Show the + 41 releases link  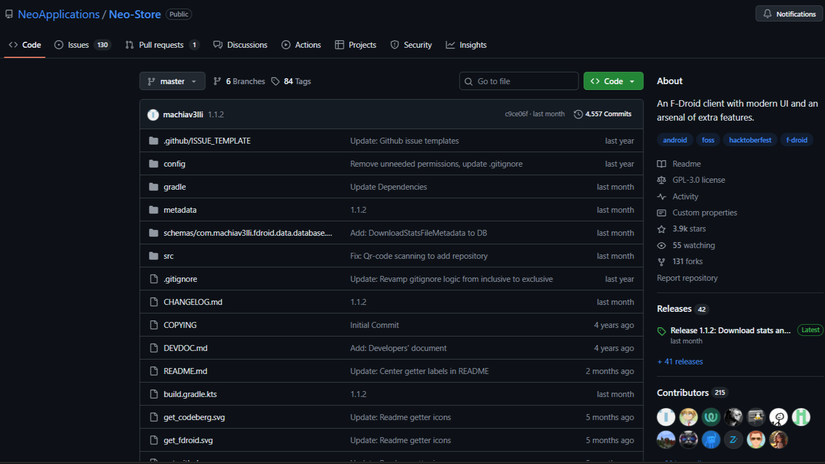tap(680, 361)
